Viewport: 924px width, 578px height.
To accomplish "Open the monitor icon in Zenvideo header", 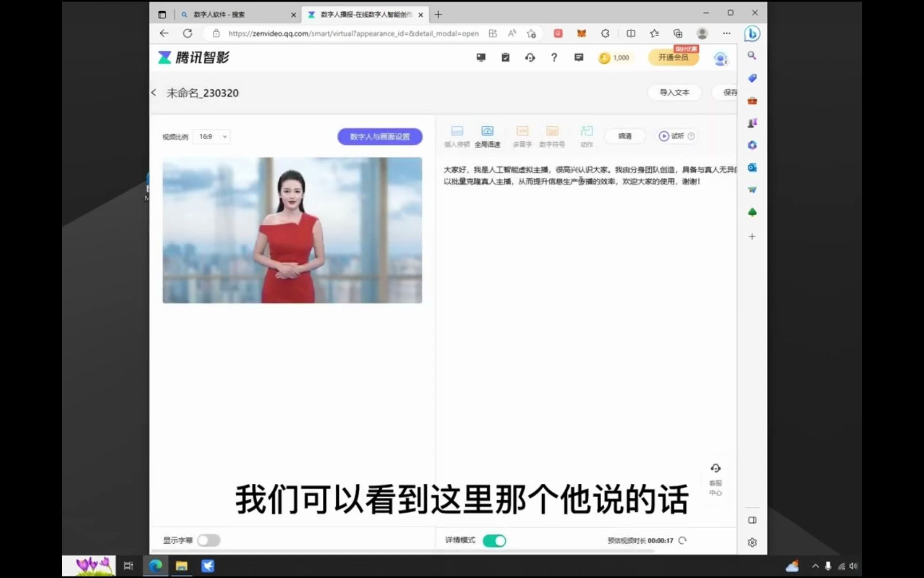I will [x=481, y=57].
